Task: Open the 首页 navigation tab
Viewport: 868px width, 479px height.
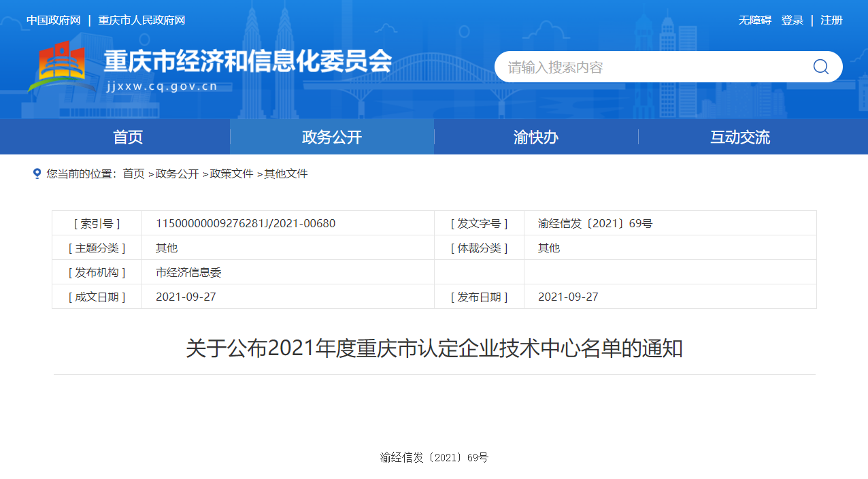Action: coord(128,137)
